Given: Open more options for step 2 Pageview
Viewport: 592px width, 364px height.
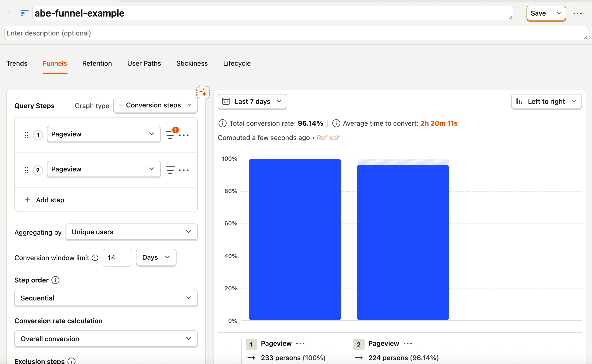Looking at the screenshot, I should (x=184, y=170).
